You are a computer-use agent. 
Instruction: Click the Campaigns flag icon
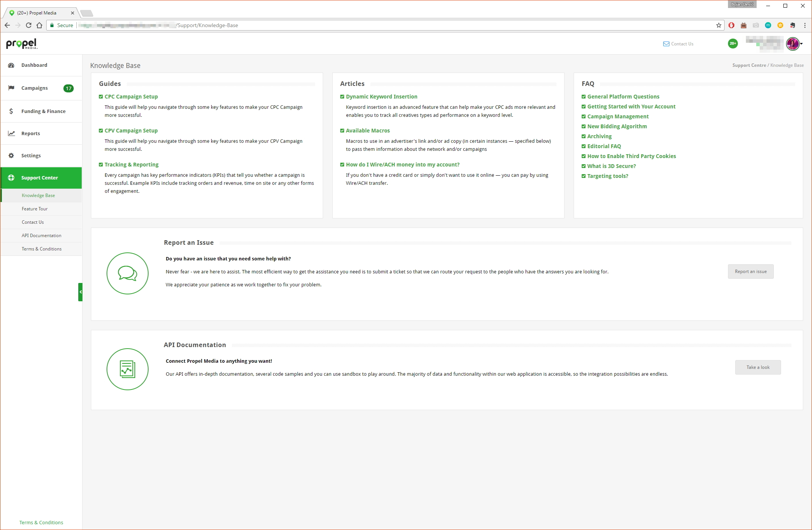[x=11, y=88]
